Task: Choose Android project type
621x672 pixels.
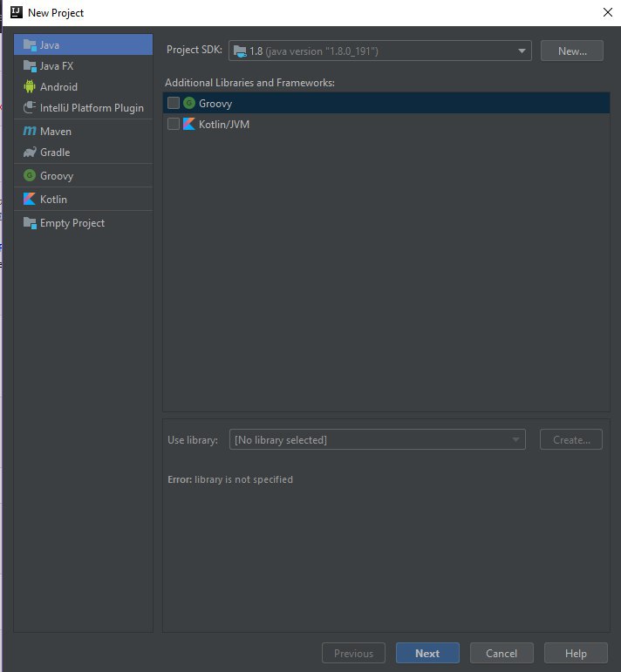Action: pos(83,86)
